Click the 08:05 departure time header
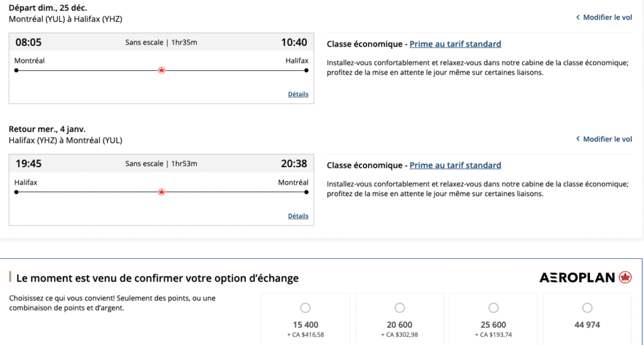Screen dimensions: 644x345 pyautogui.click(x=28, y=42)
